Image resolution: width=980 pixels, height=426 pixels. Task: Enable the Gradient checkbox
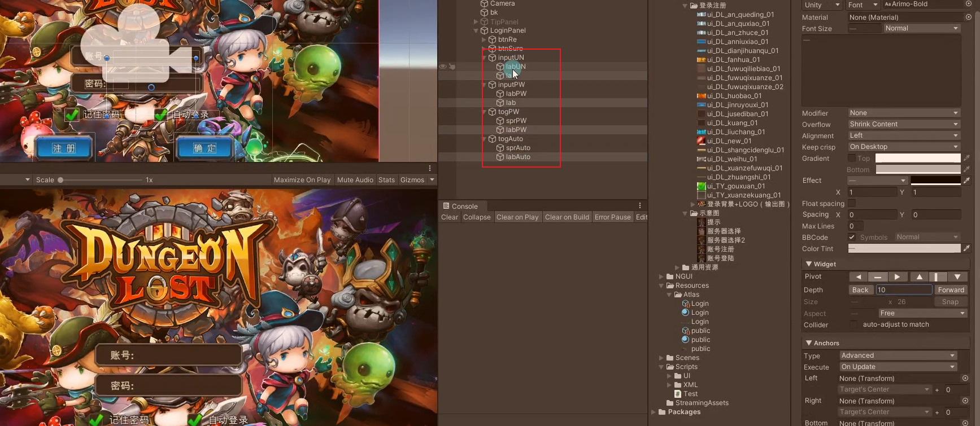pyautogui.click(x=852, y=159)
